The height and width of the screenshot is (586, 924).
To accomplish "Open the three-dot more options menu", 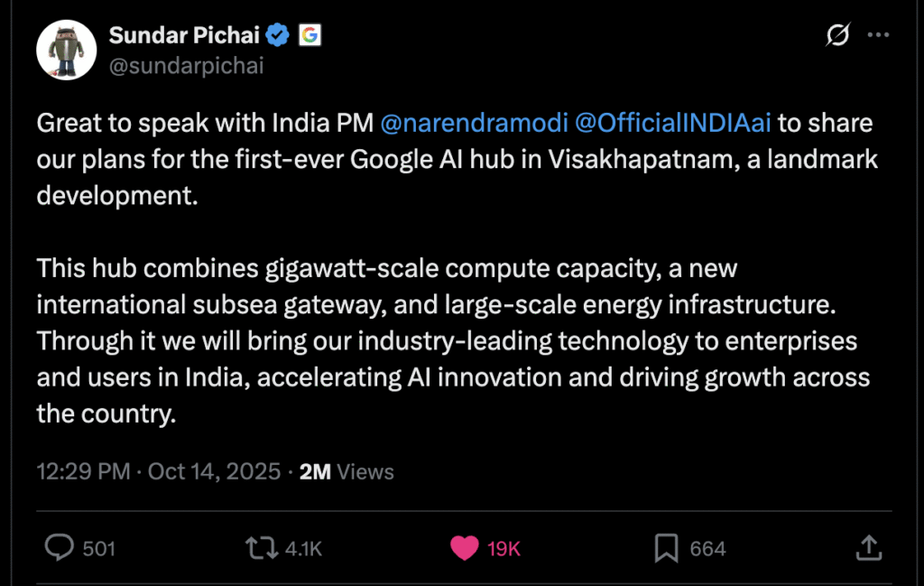I will (x=878, y=35).
